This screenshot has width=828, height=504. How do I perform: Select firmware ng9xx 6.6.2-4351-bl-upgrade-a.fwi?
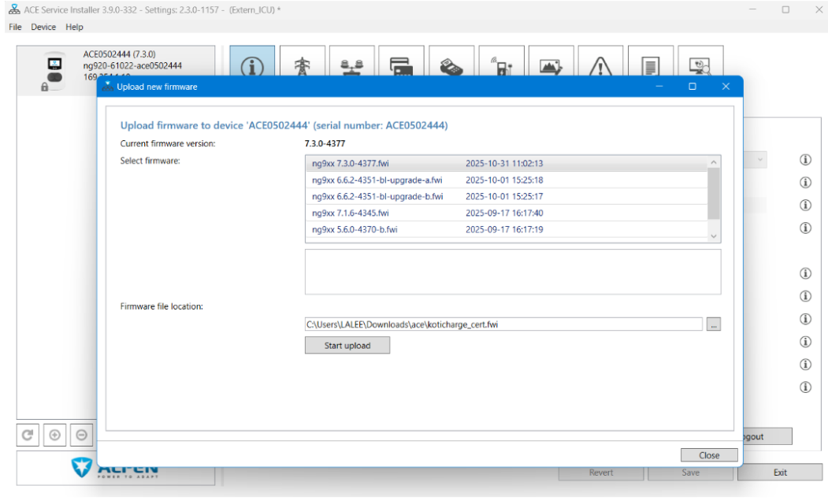point(377,180)
